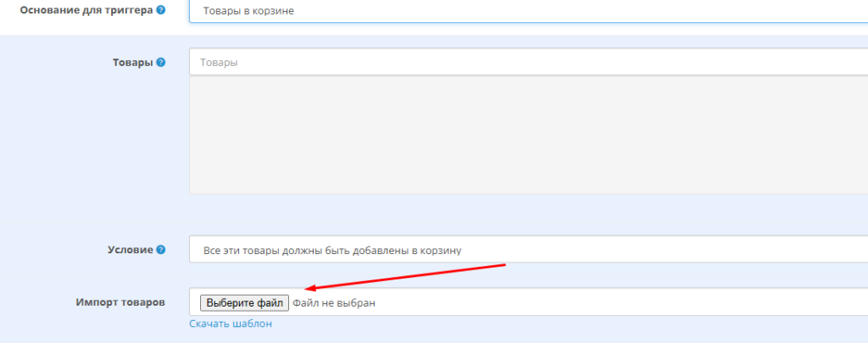Image resolution: width=868 pixels, height=343 pixels.
Task: Click the "Товары" placeholder text in input
Action: pyautogui.click(x=219, y=63)
